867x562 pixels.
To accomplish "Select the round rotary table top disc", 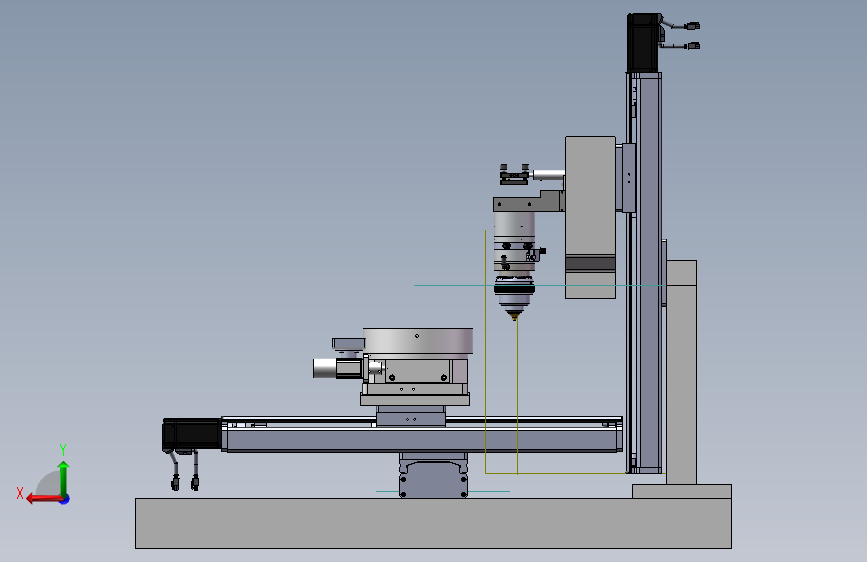I will pos(418,340).
